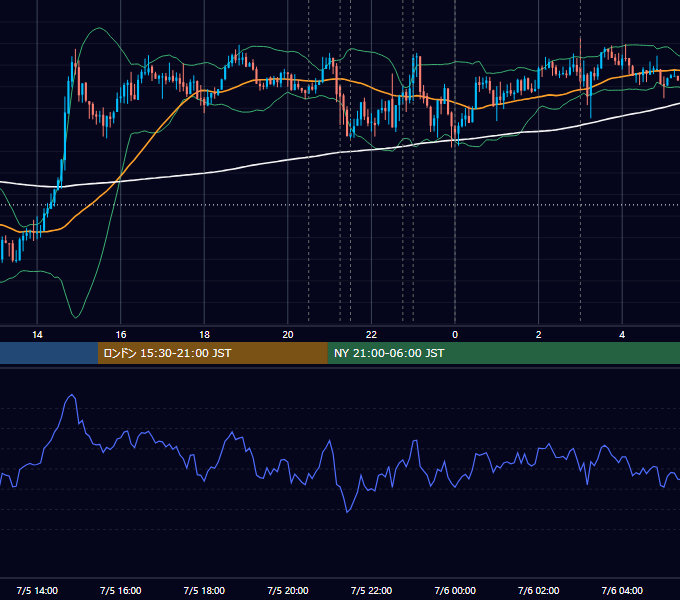Screen dimensions: 680x600
Task: Click the 7/5 14:00 date label
Action: [x=37, y=590]
